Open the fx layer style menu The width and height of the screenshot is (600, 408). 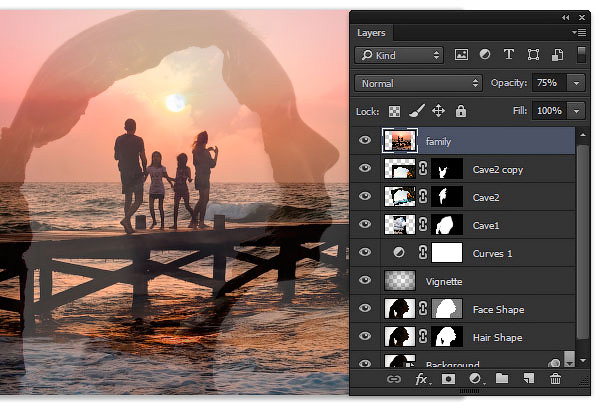click(x=423, y=379)
